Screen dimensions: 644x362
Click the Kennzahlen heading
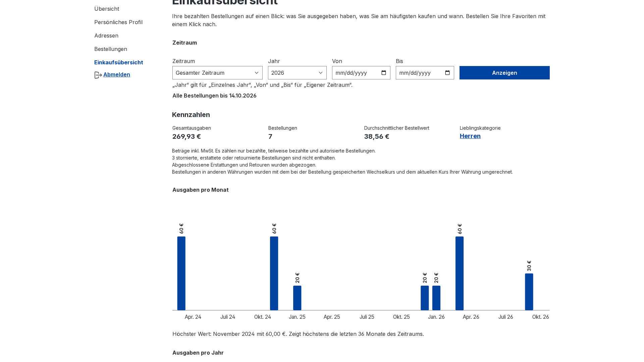[x=191, y=115]
